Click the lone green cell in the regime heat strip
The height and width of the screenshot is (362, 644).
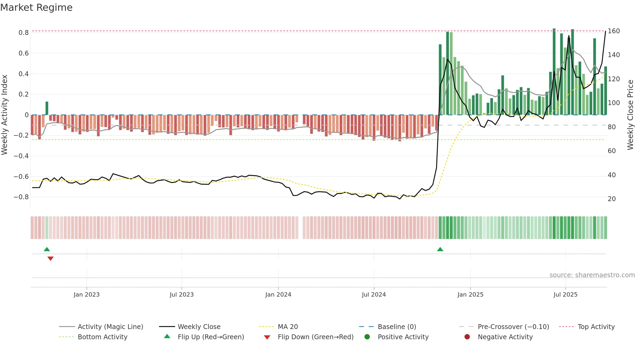(x=47, y=228)
